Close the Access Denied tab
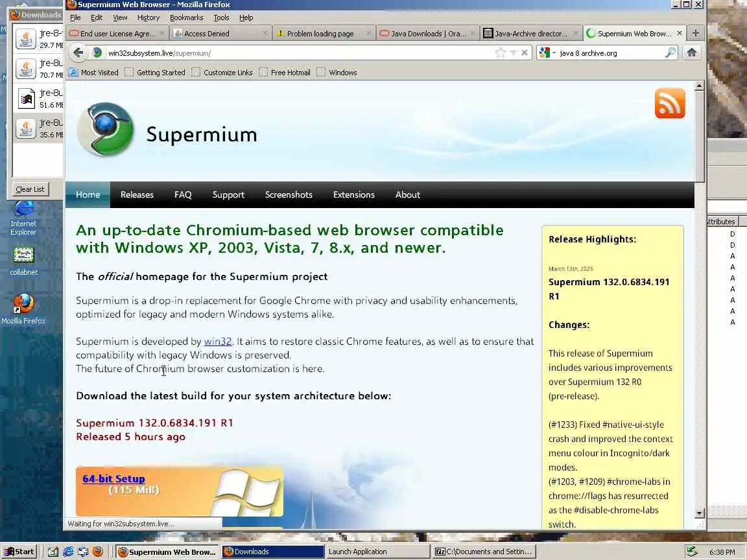This screenshot has width=747, height=560. [265, 33]
